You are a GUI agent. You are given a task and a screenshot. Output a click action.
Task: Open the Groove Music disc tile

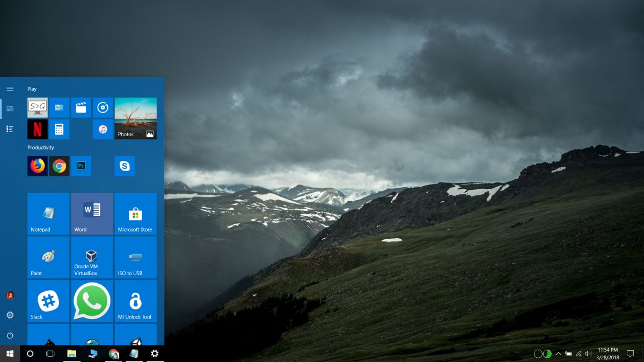(103, 107)
